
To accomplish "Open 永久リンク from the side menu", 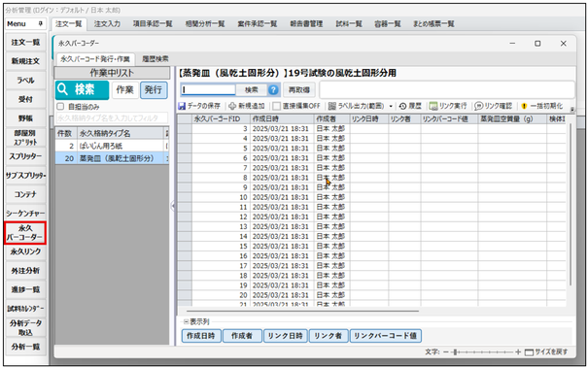I will click(x=25, y=251).
